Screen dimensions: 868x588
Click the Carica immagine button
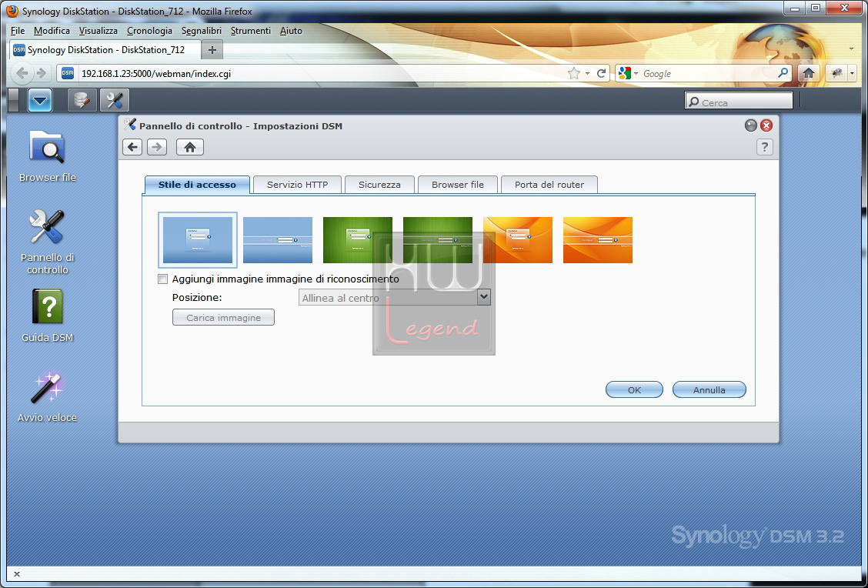[x=224, y=317]
